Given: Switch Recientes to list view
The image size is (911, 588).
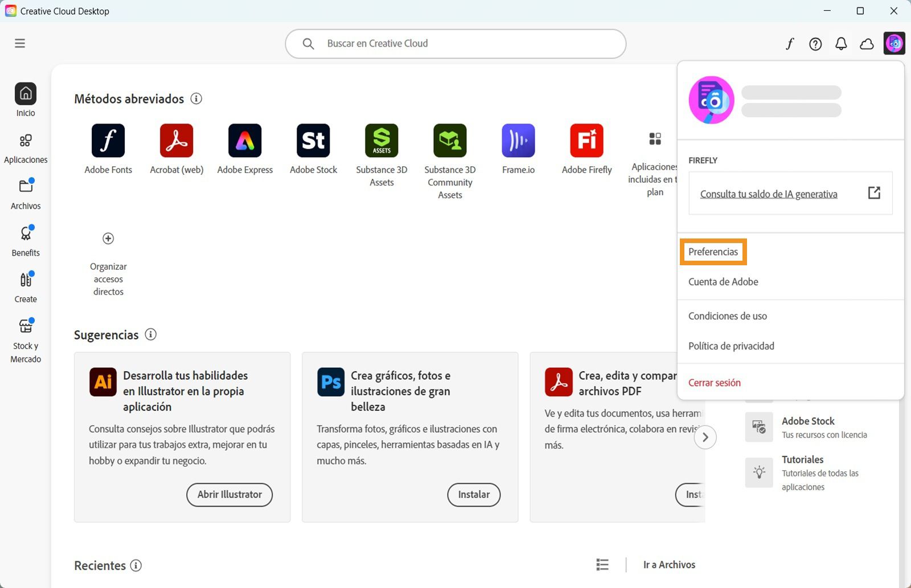Looking at the screenshot, I should pyautogui.click(x=602, y=564).
